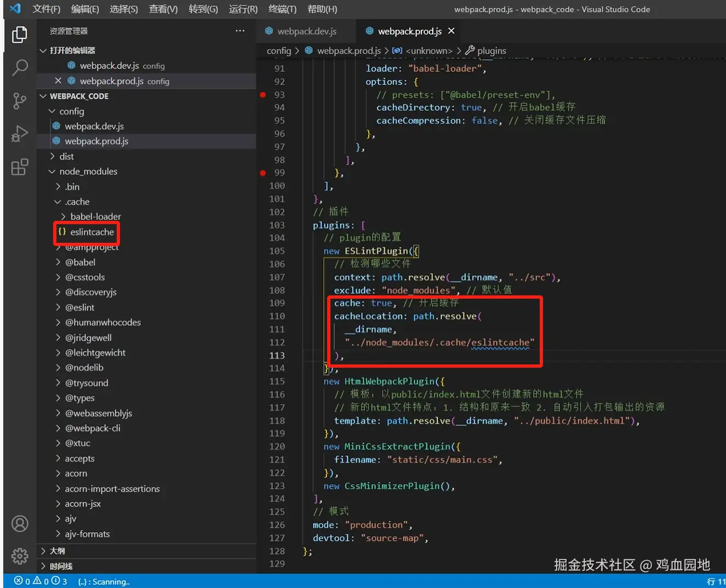Click the VS Code logo icon
The image size is (726, 588).
(15, 9)
